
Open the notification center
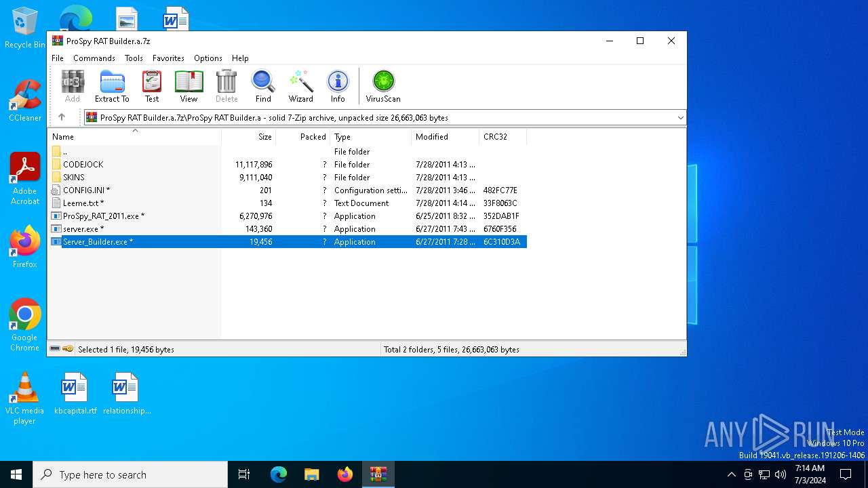pos(846,474)
